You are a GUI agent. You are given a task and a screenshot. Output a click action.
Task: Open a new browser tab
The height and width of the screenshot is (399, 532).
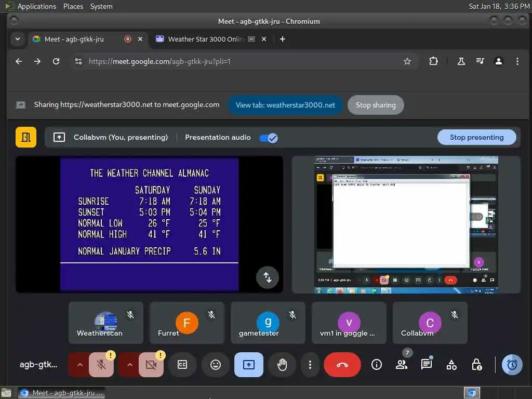point(282,39)
